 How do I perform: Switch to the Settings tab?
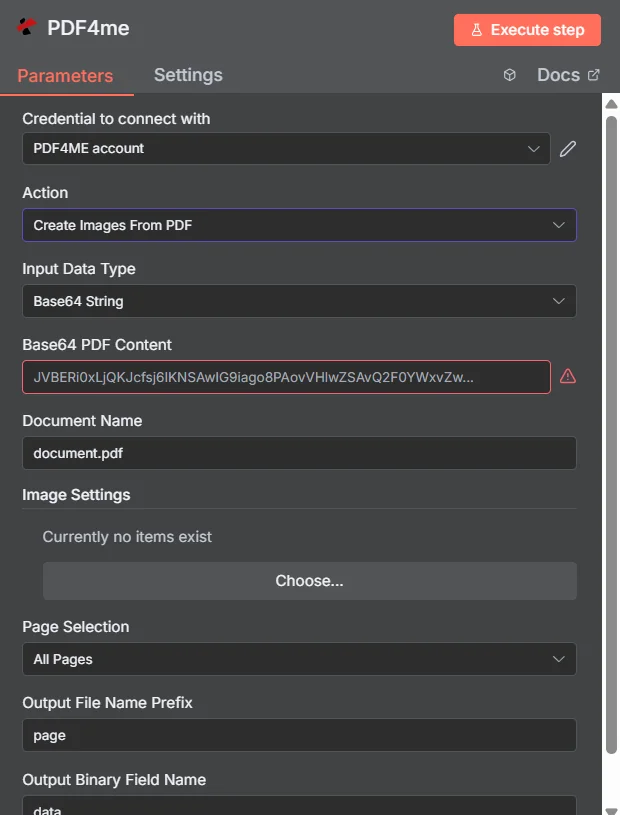tap(188, 75)
